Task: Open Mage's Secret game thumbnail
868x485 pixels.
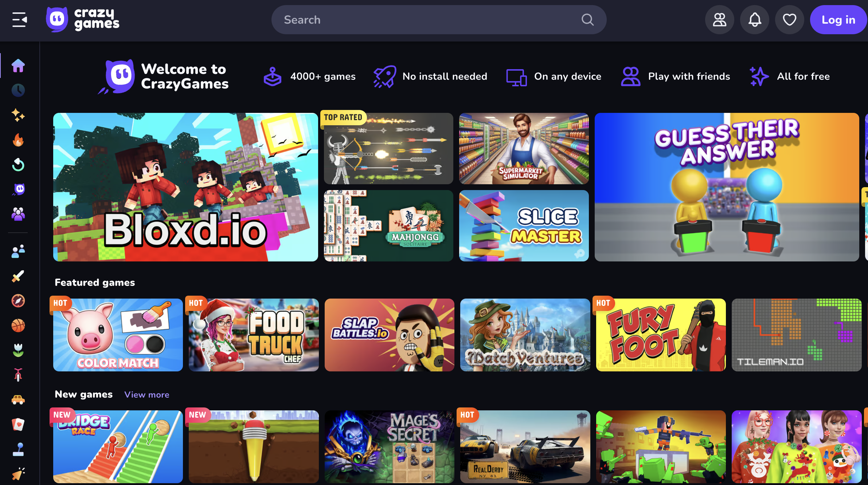Action: click(x=390, y=447)
